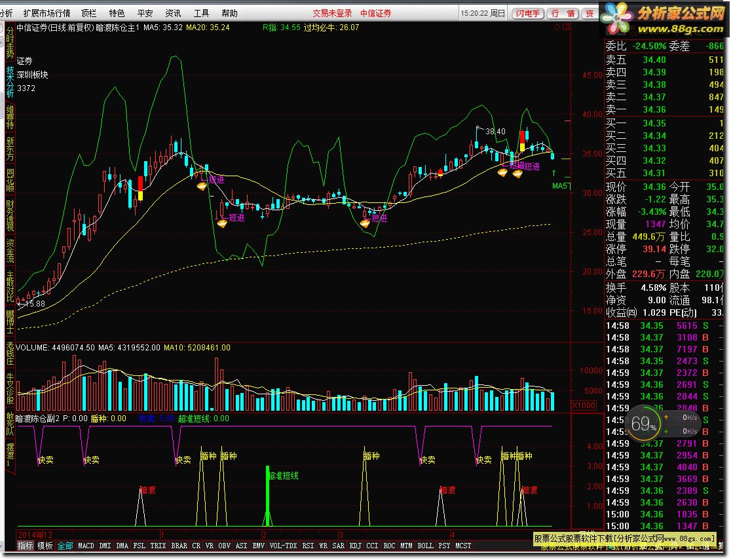The image size is (731, 560).
Task: Switch indicator to KDJ
Action: [x=355, y=546]
